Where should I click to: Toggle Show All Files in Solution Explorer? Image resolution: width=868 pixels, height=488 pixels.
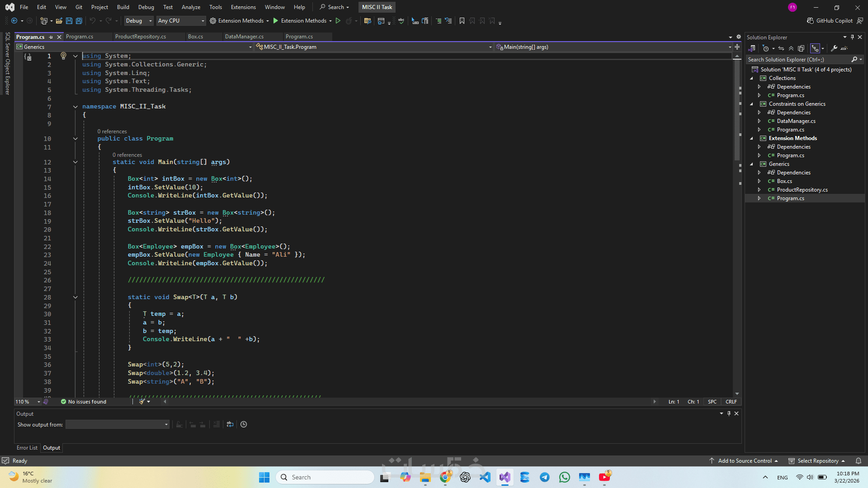click(x=801, y=48)
